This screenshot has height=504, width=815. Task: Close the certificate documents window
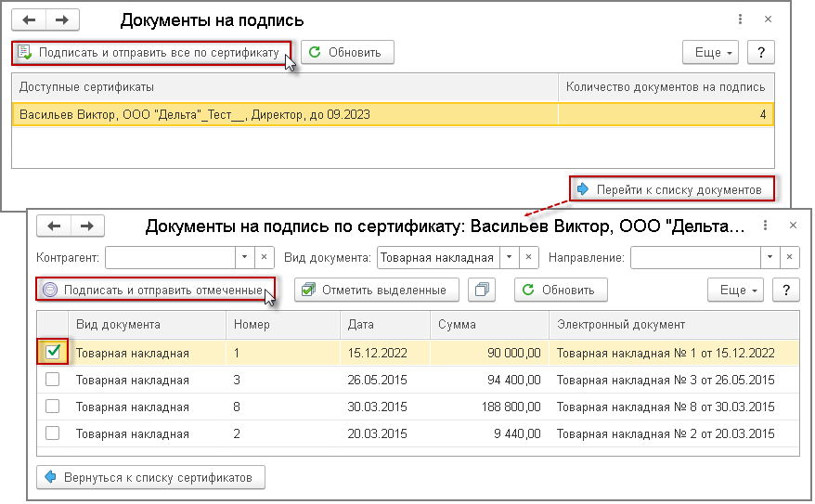(793, 226)
